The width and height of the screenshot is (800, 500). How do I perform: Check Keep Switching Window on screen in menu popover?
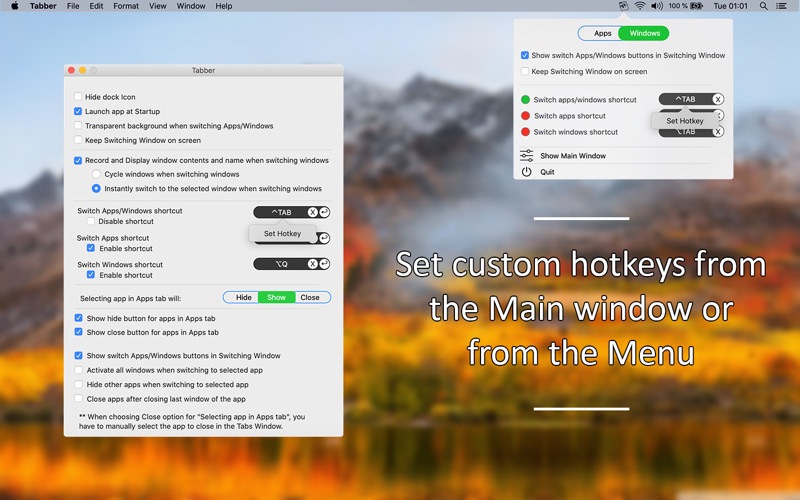525,71
